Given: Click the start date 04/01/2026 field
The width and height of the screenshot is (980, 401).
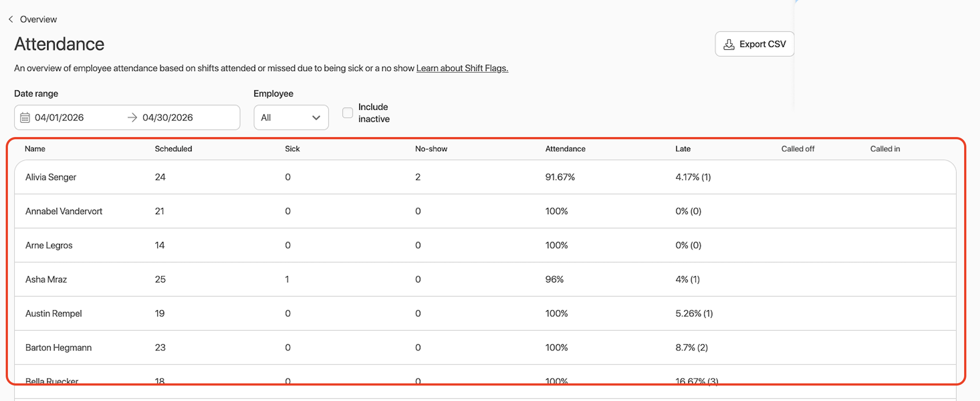Looking at the screenshot, I should pos(59,118).
